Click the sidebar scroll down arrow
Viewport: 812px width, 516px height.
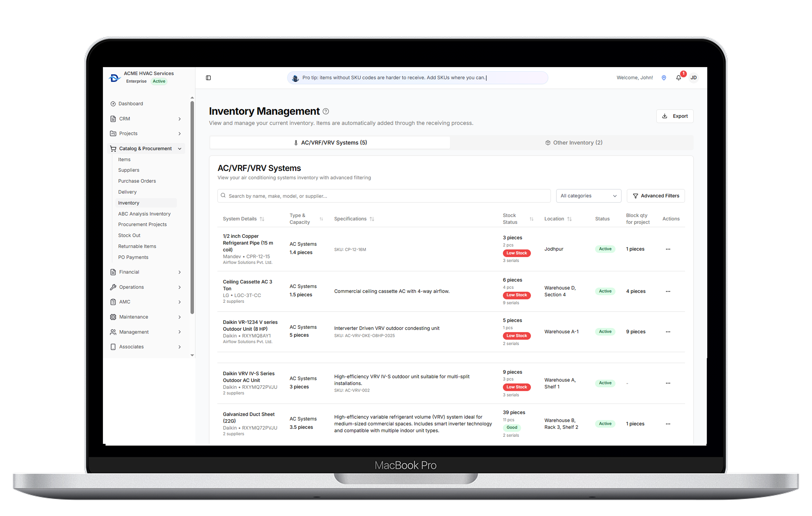[x=192, y=355]
